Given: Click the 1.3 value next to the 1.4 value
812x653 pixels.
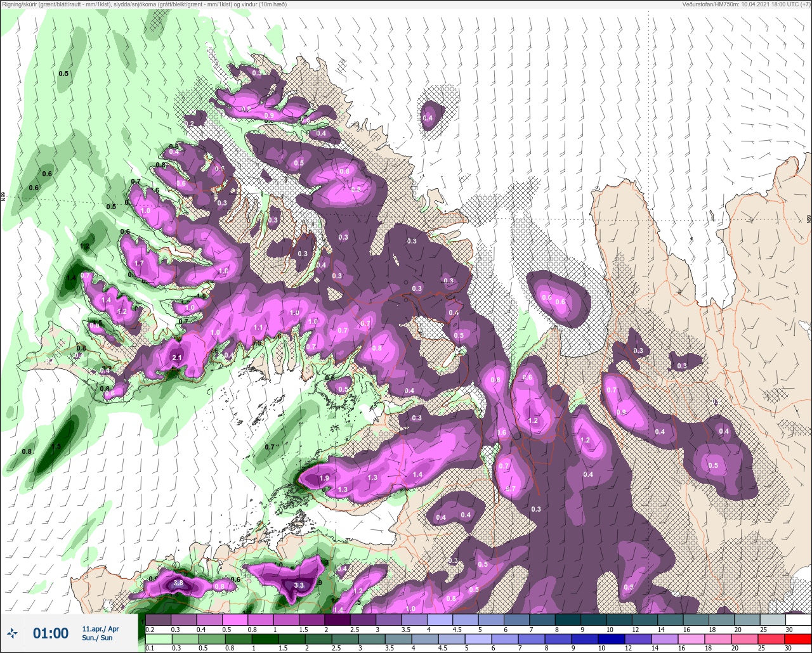Looking at the screenshot, I should click(372, 477).
